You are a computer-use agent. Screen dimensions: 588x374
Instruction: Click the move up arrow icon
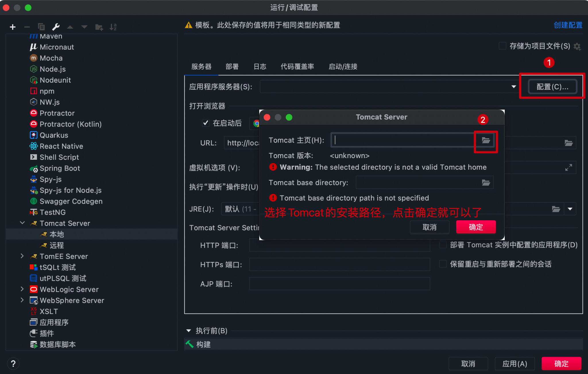tap(70, 27)
